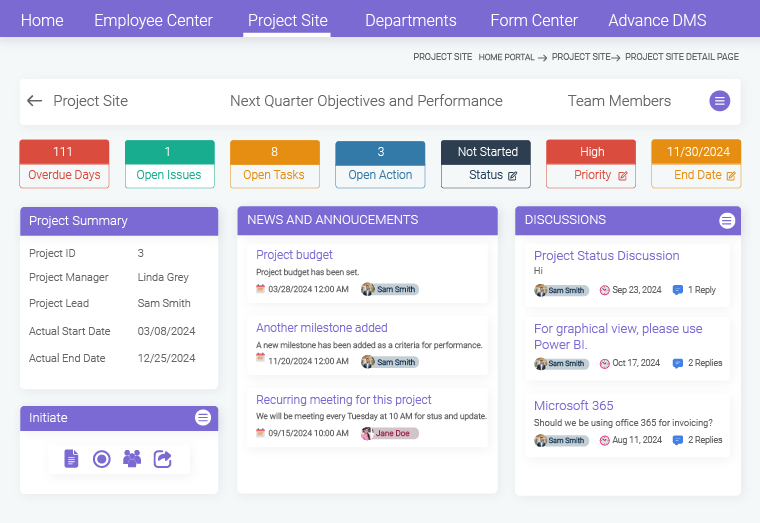
Task: Open the Advance DMS tab
Action: point(657,20)
